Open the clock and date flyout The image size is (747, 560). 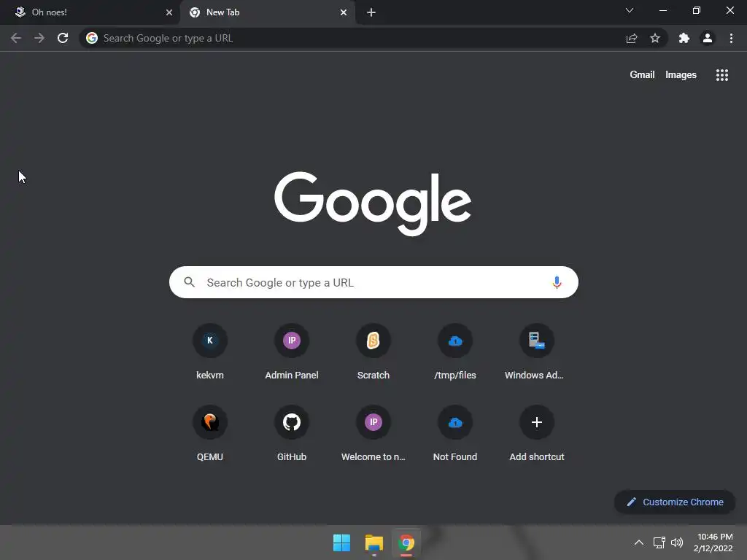[x=713, y=542]
